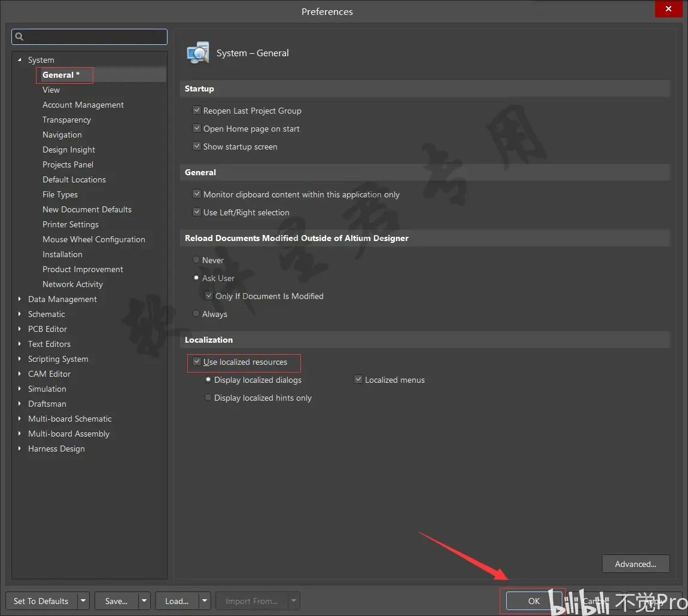Toggle Reopen Last Project Group checkbox
Viewport: 688px width, 616px height.
(197, 110)
